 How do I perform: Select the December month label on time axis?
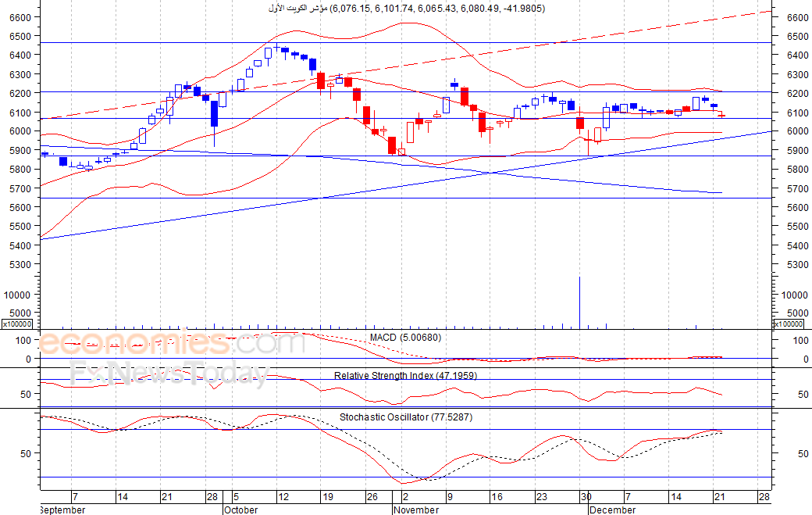coord(612,510)
